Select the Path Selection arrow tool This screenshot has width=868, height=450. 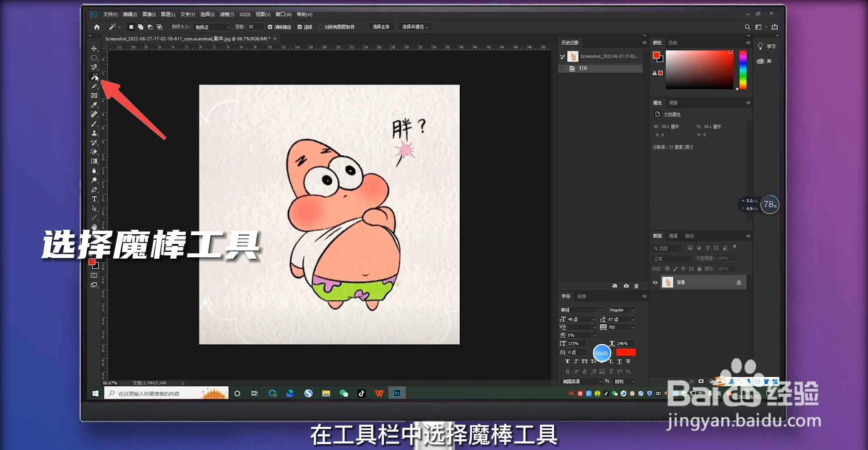click(x=94, y=208)
